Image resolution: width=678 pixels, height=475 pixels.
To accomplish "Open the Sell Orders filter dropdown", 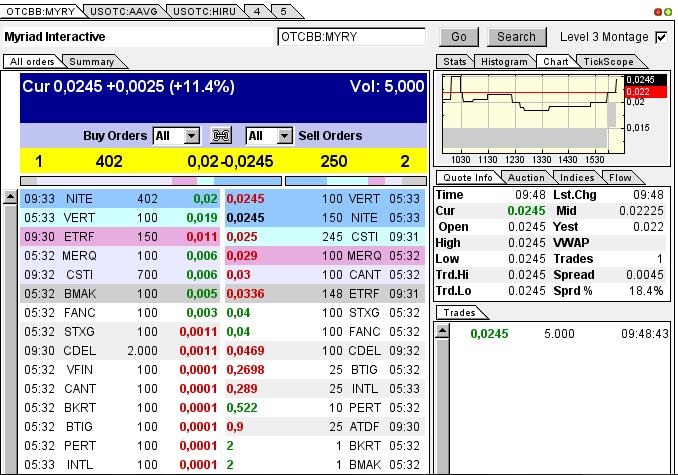I will [x=284, y=136].
